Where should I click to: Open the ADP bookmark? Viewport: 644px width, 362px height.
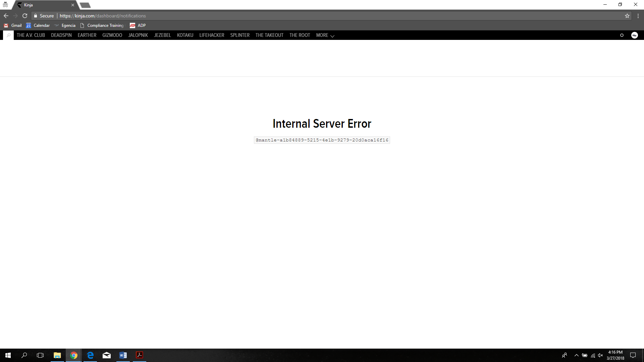click(x=138, y=25)
